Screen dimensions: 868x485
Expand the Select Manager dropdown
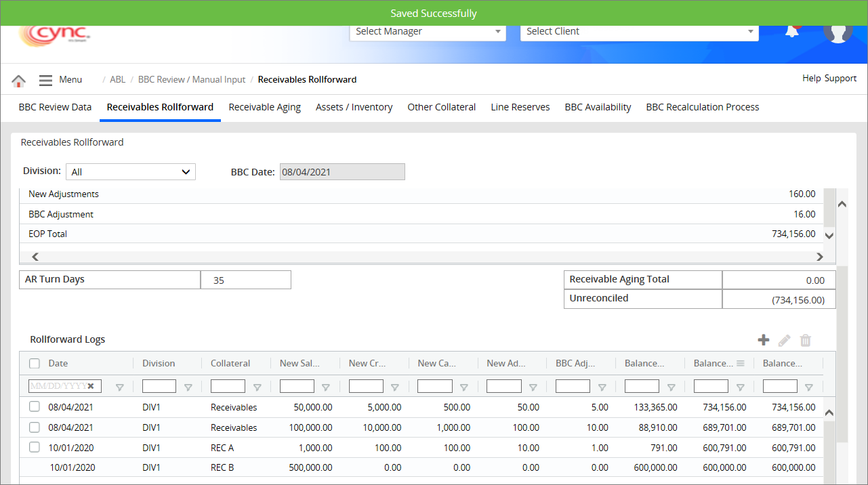[428, 32]
